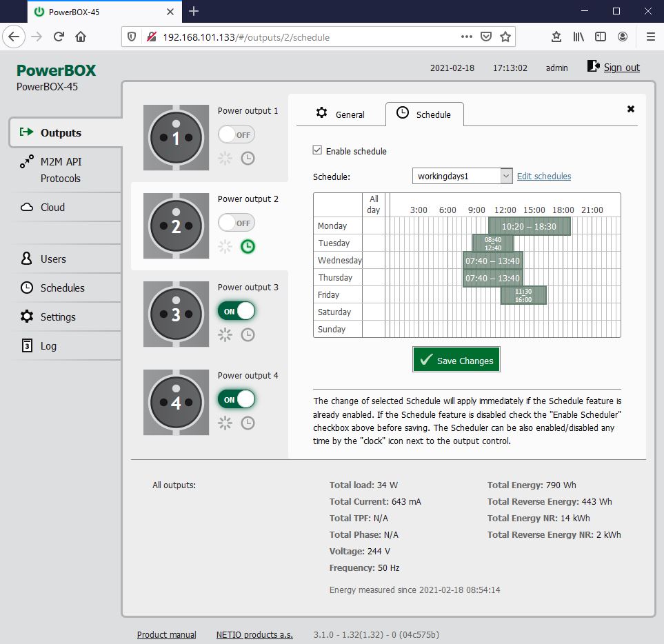Click the PowerBOX logo
Viewport: 664px width, 644px height.
57,70
